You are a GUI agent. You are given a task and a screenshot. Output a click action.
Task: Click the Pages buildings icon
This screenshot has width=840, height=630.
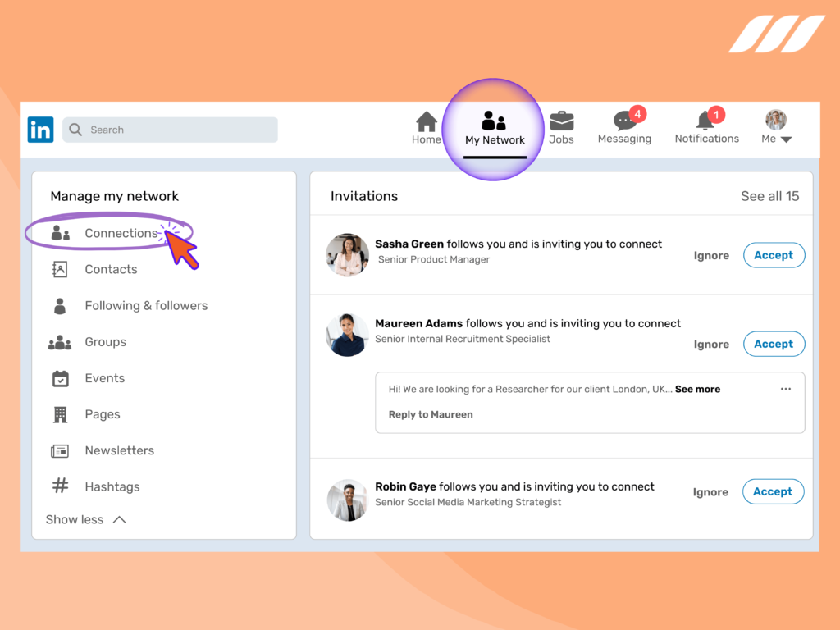[59, 413]
